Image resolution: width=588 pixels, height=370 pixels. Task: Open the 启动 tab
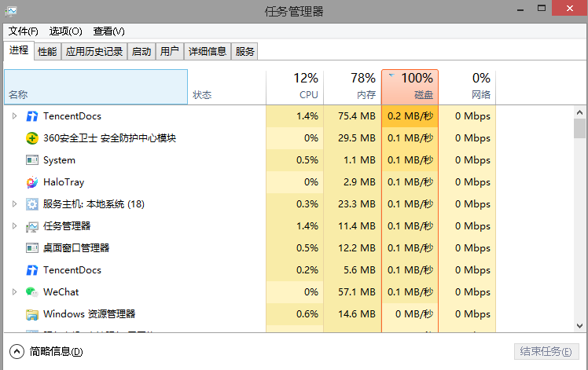click(x=141, y=52)
